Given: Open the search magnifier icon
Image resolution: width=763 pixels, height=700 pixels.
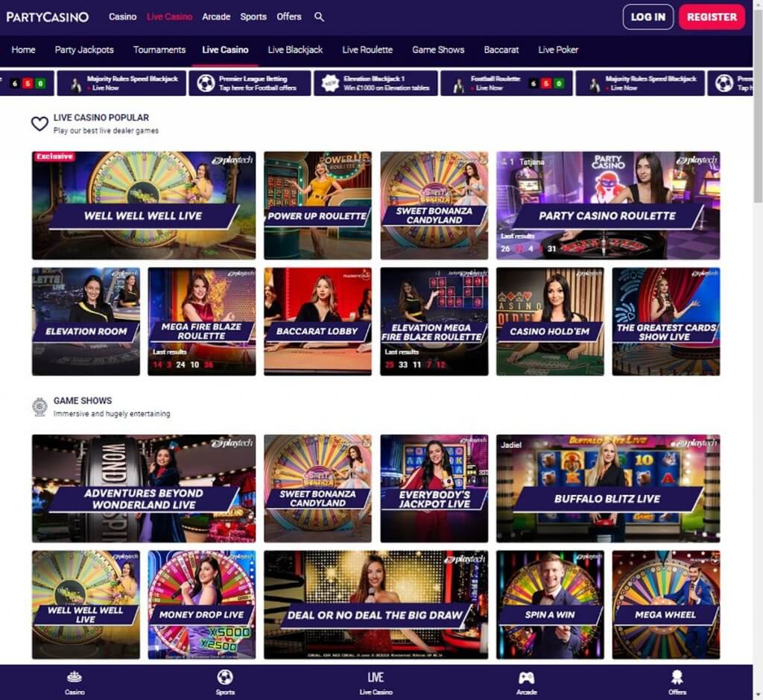Looking at the screenshot, I should 319,16.
